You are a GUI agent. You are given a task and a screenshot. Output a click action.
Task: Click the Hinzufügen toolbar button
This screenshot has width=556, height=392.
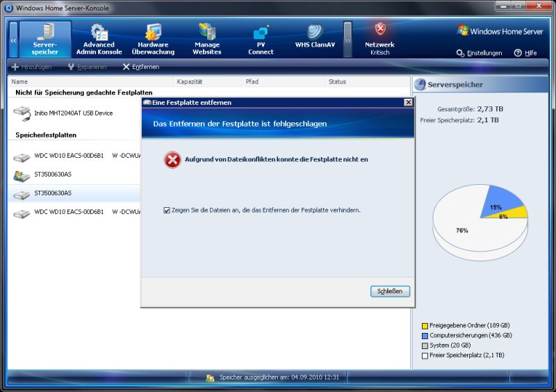pyautogui.click(x=31, y=67)
